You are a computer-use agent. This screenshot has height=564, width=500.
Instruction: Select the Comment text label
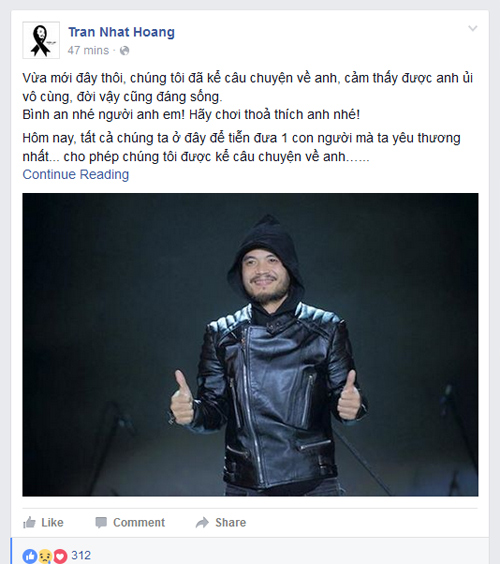(x=139, y=522)
